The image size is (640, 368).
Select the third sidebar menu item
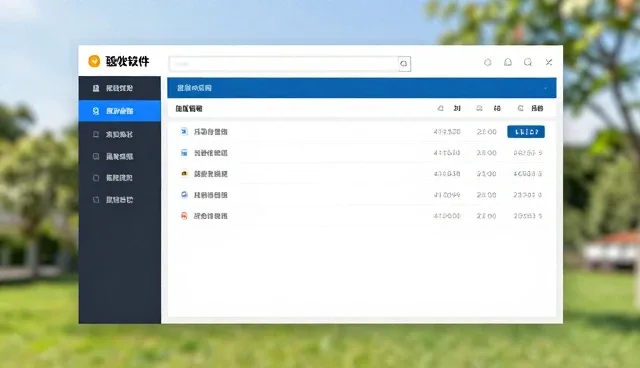tap(120, 134)
